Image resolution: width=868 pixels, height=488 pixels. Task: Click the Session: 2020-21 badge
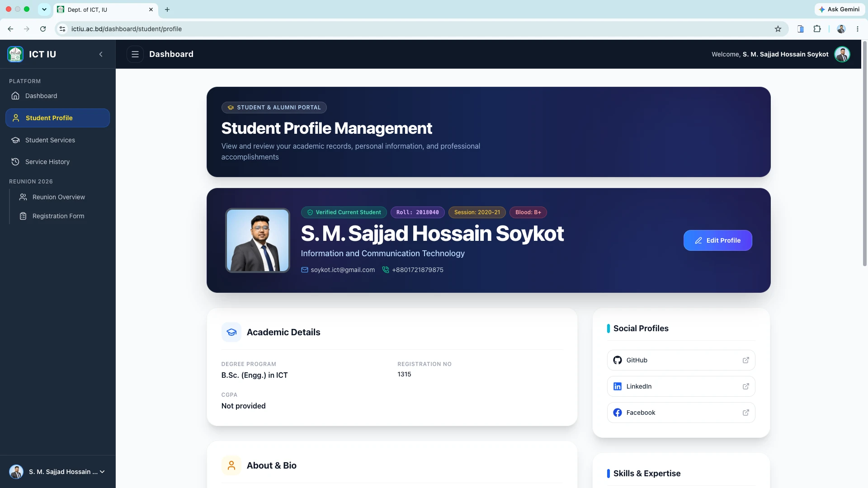pyautogui.click(x=477, y=212)
